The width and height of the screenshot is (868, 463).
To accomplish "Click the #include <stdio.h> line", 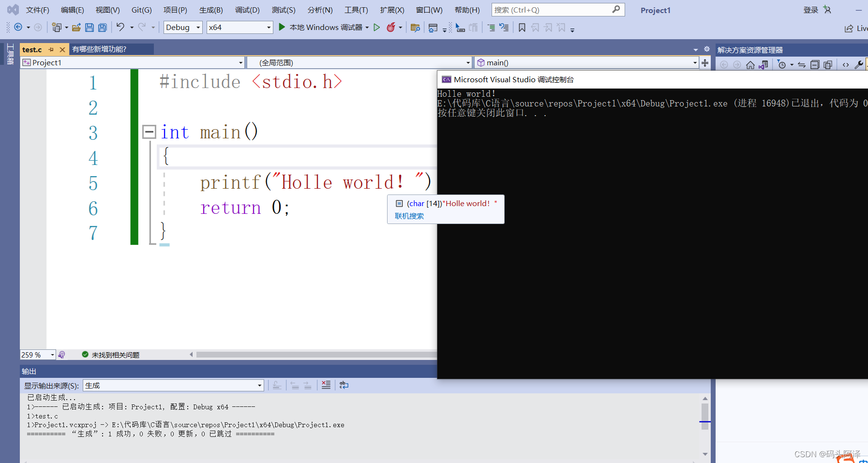I will [251, 82].
